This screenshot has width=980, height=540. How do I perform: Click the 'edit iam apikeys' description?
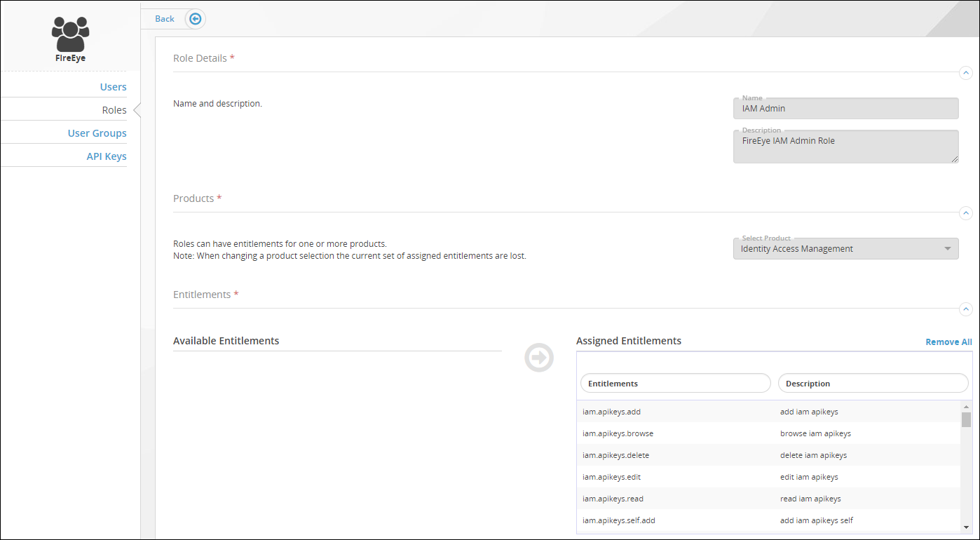[x=809, y=477]
